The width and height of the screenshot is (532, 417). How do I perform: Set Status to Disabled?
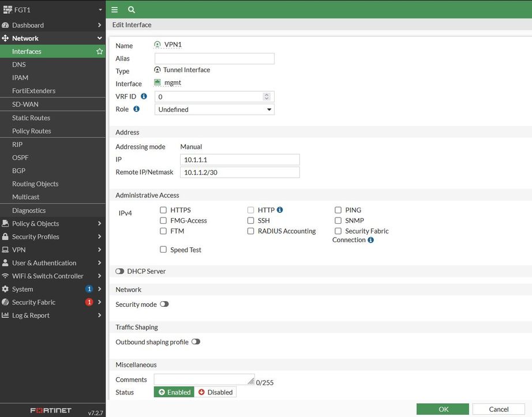(x=215, y=392)
